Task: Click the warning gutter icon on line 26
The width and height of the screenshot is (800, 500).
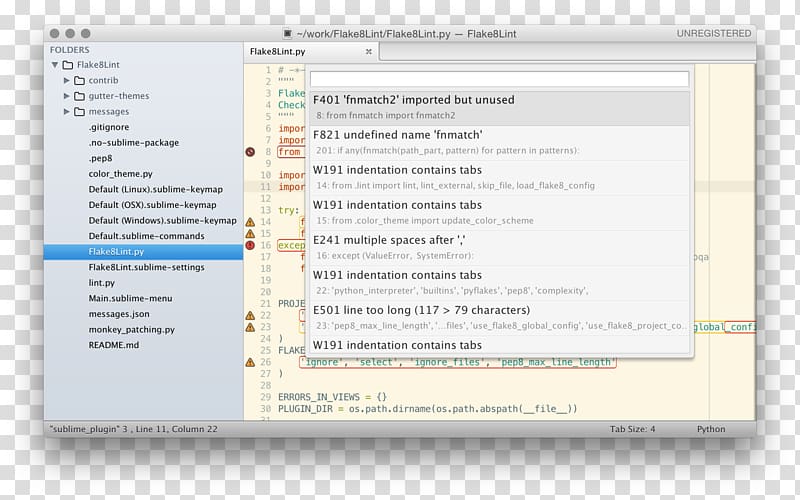Action: point(250,362)
